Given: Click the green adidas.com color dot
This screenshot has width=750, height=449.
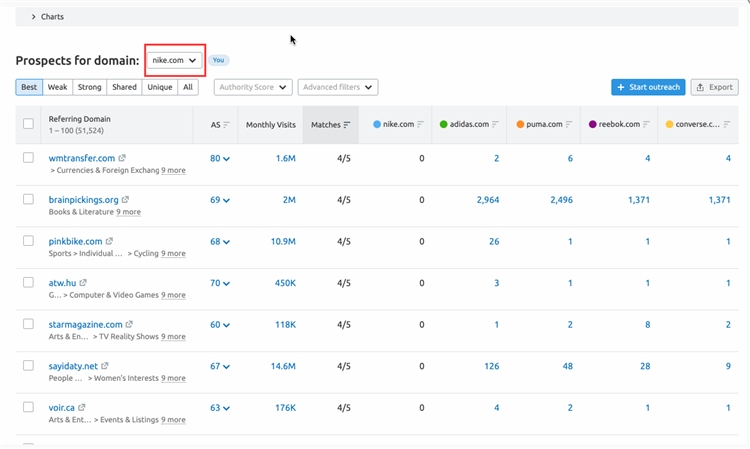Looking at the screenshot, I should 443,124.
